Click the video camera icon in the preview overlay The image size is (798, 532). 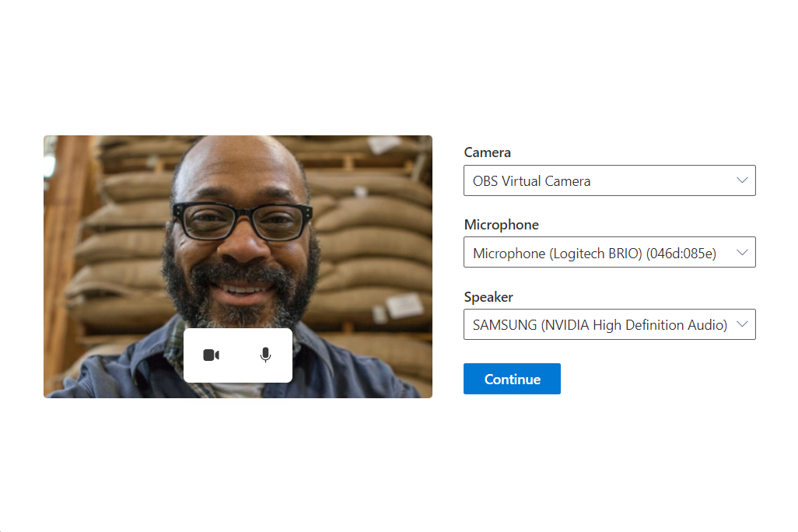coord(211,355)
